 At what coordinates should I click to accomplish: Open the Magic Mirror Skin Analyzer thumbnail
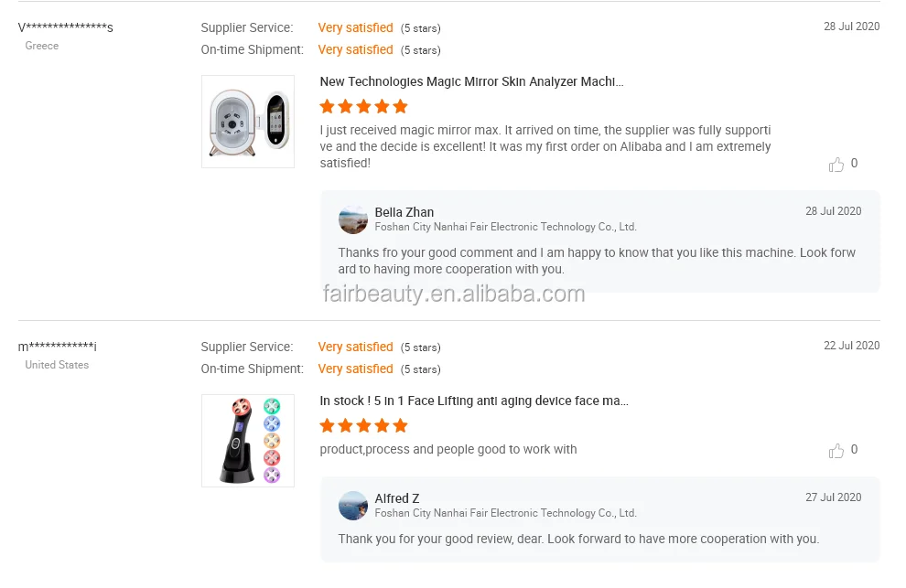point(248,122)
